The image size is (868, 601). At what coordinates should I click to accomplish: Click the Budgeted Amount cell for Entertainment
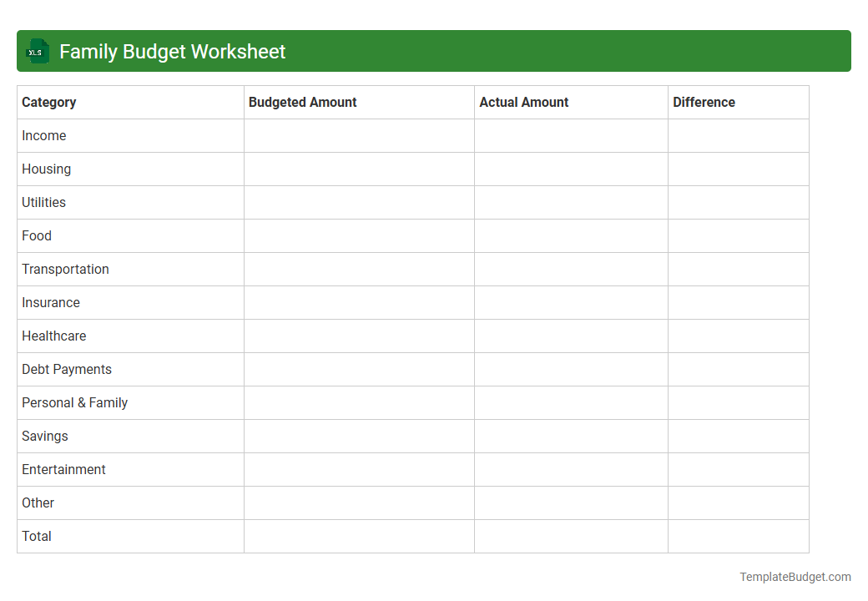pyautogui.click(x=359, y=469)
